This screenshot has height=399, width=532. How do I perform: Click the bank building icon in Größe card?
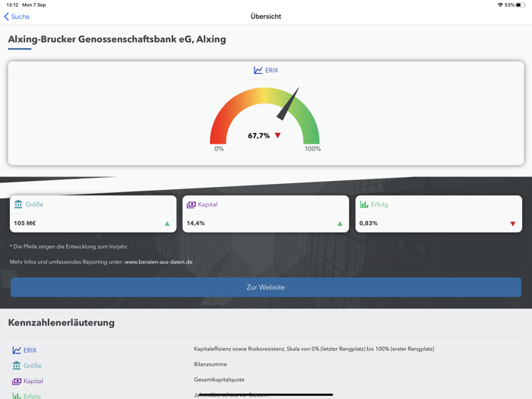(18, 204)
